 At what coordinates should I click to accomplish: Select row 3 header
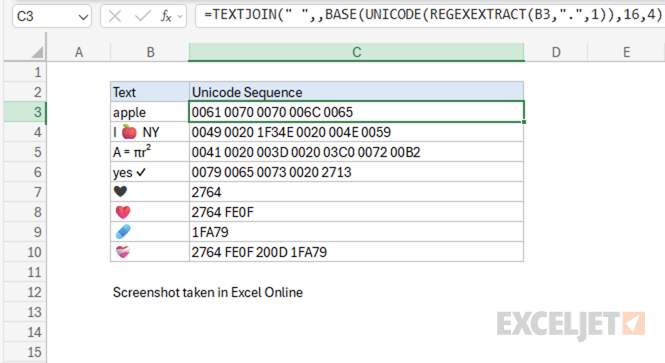pos(25,112)
